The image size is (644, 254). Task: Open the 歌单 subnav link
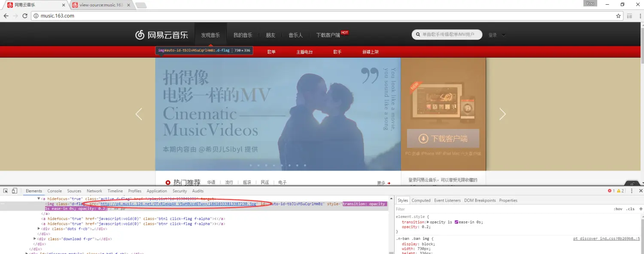click(271, 52)
